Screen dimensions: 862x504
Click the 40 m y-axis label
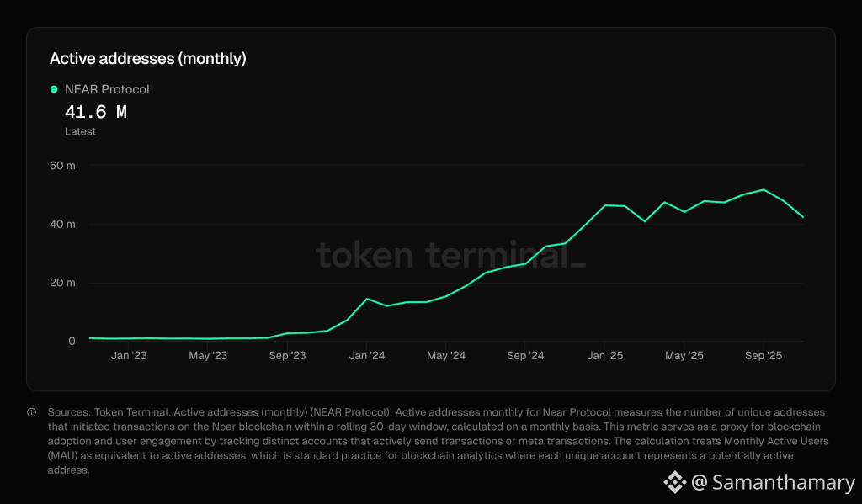tap(62, 225)
